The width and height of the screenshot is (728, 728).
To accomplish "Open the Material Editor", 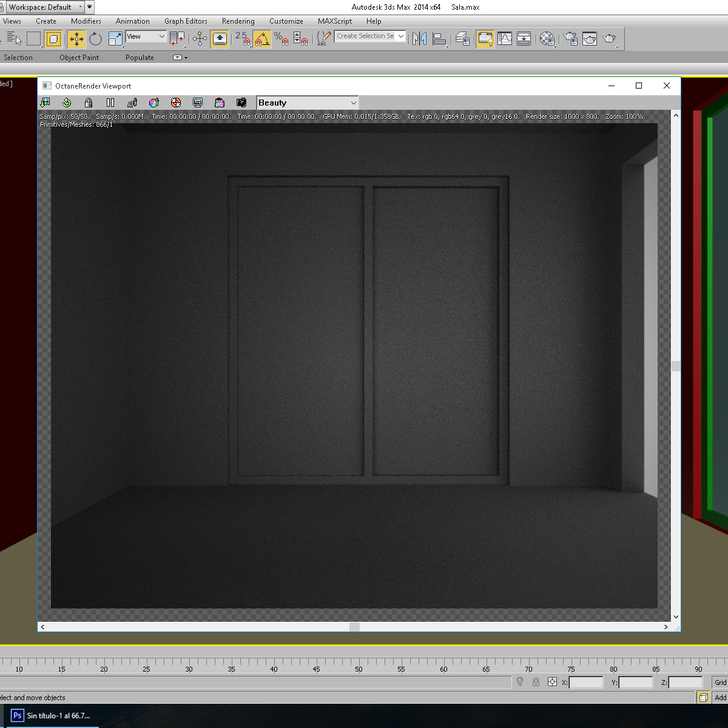I will click(x=547, y=39).
